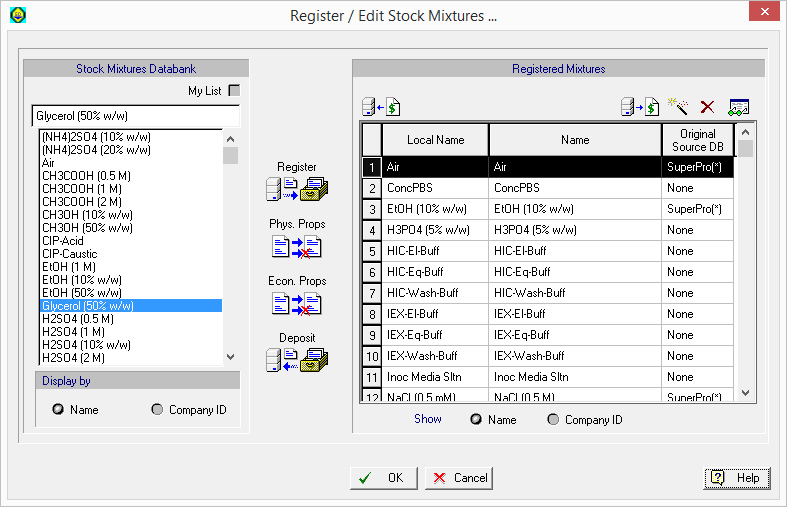Viewport: 787px width, 507px height.
Task: Click EtOH (10% w/w) Local Name cell
Action: point(435,209)
